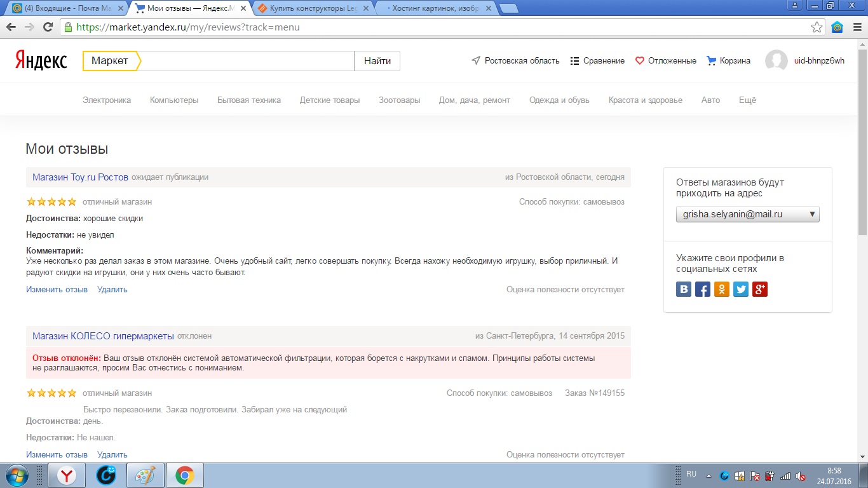The width and height of the screenshot is (868, 488).
Task: Reload the current page
Action: [48, 27]
